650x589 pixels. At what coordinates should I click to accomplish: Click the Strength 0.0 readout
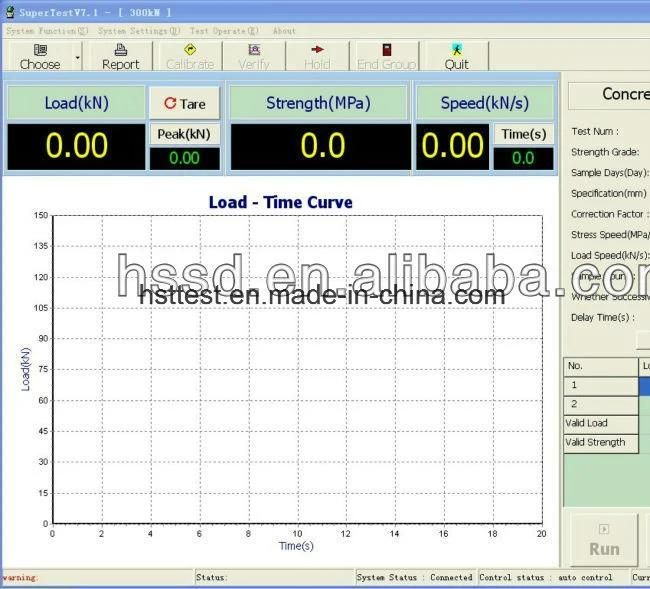[321, 146]
